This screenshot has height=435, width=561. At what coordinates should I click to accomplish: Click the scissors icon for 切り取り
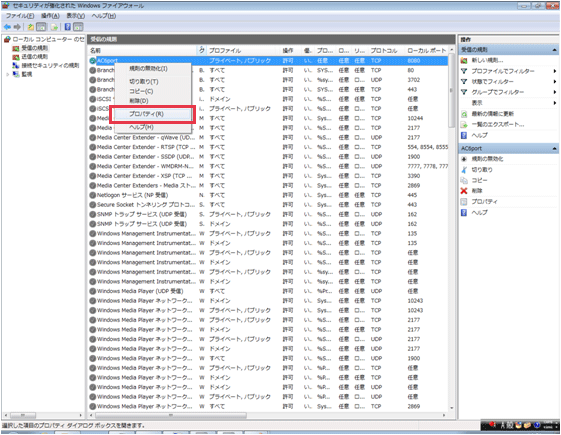464,170
